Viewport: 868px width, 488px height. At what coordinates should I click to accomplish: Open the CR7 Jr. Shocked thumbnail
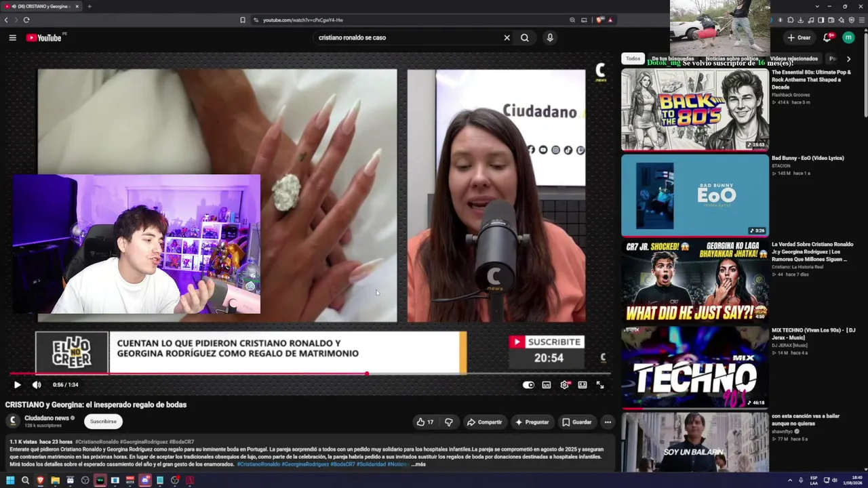click(x=695, y=281)
